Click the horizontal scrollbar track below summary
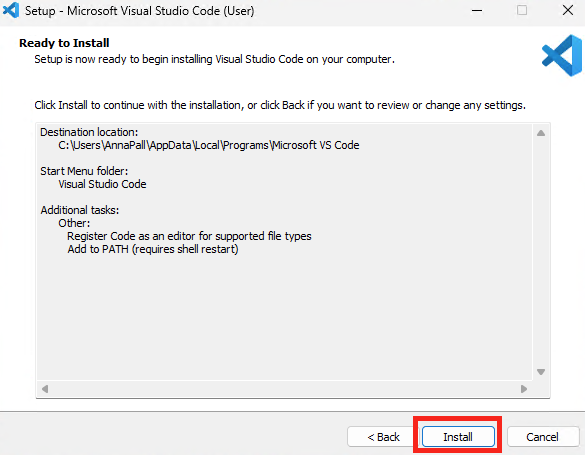Image resolution: width=585 pixels, height=455 pixels. 284,389
